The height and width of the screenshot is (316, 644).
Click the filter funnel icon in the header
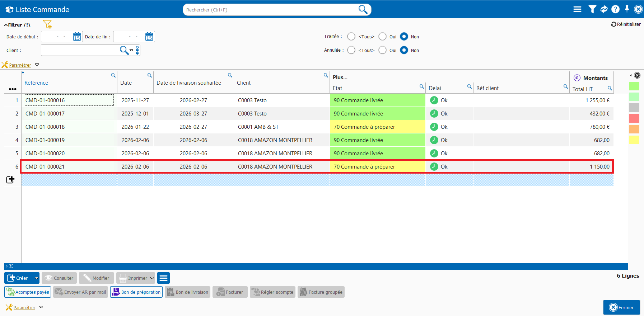(x=592, y=9)
